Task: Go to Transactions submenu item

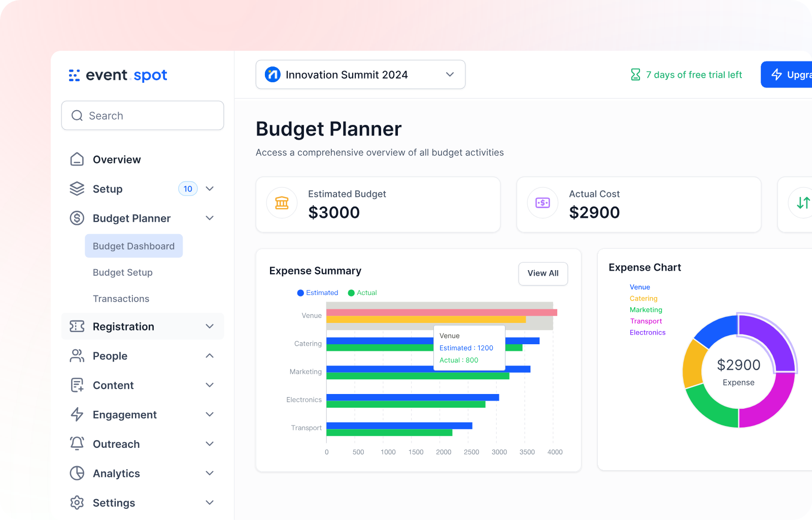Action: pos(121,299)
